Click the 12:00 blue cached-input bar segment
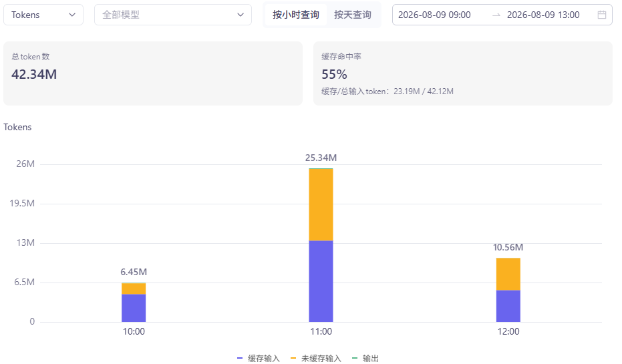Viewport: 622px width, 364px height. (508, 306)
